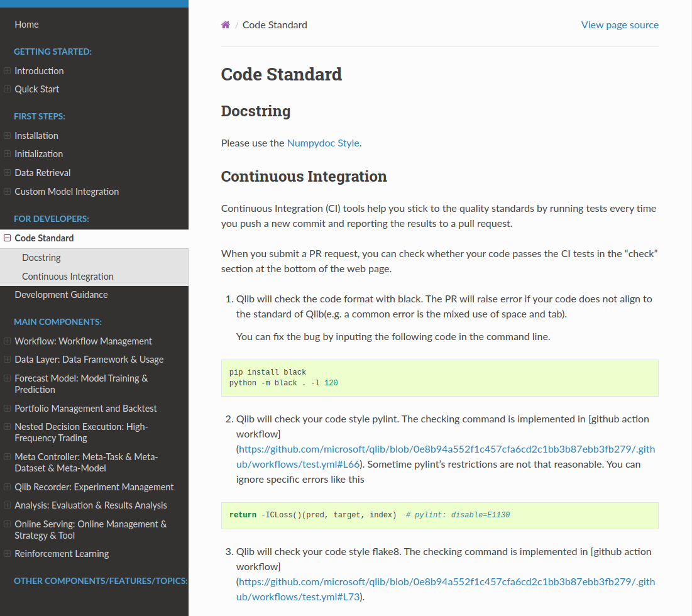
Task: Expand Data Layer: Data Framework entry
Action: [7, 359]
